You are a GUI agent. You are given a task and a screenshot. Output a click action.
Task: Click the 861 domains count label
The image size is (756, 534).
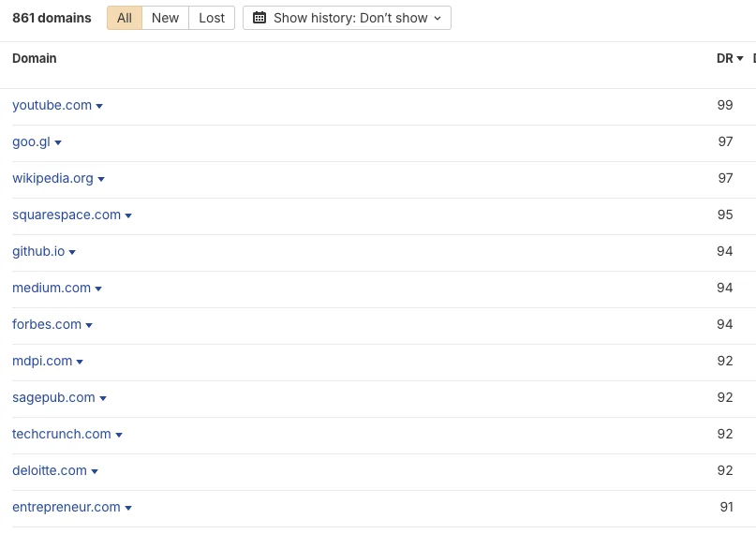tap(52, 18)
